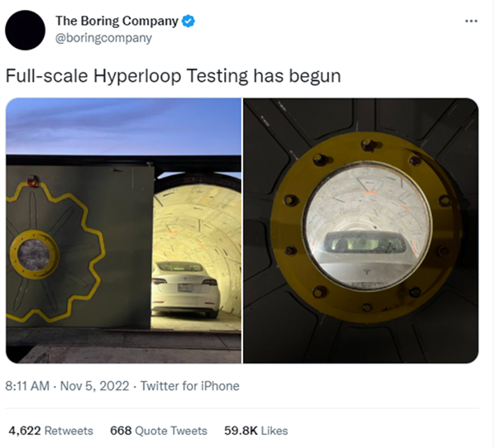
Task: View the 59.8K Likes list
Action: tap(256, 431)
